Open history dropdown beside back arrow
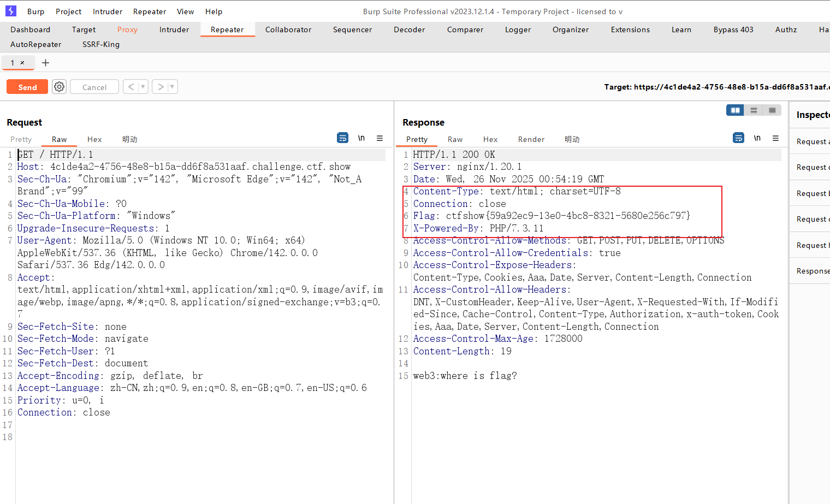Screen dimensions: 830x504 click(x=143, y=87)
